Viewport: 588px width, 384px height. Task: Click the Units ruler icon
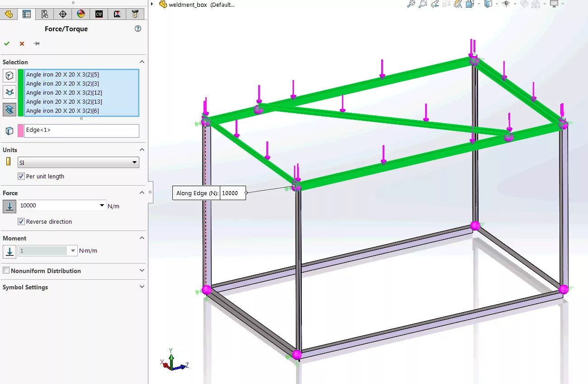[8, 162]
